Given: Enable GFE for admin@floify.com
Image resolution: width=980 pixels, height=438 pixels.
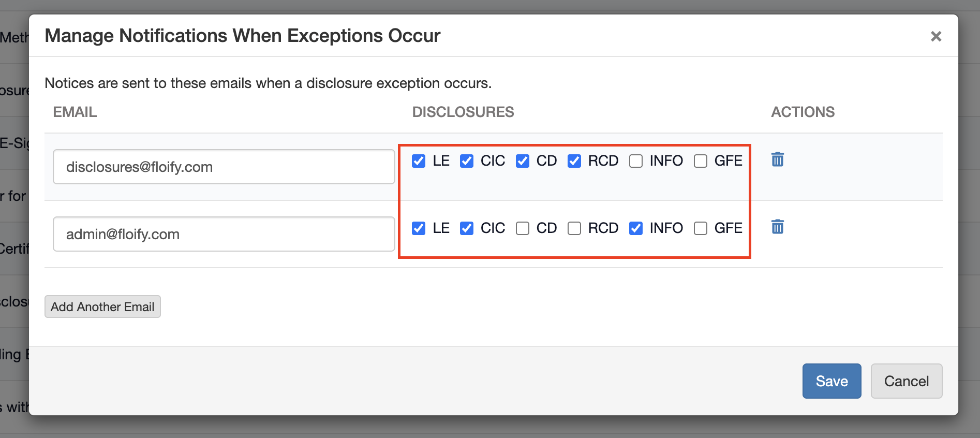Looking at the screenshot, I should [x=701, y=228].
